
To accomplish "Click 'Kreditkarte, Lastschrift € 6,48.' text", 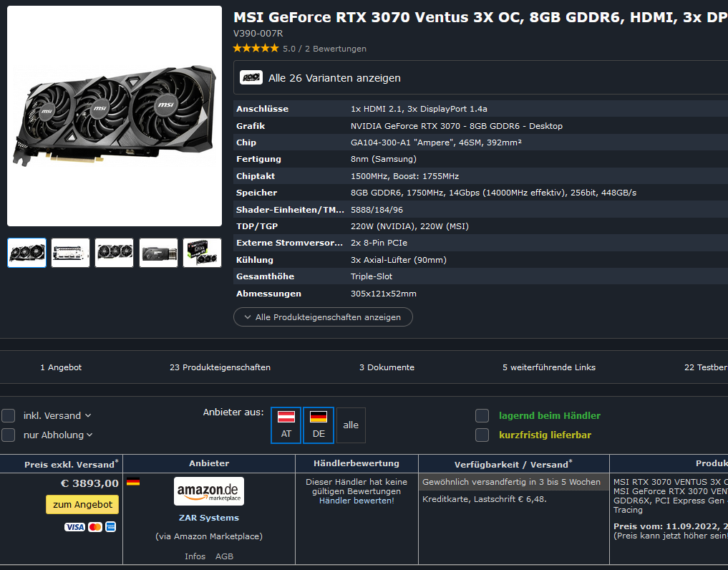I will (484, 499).
